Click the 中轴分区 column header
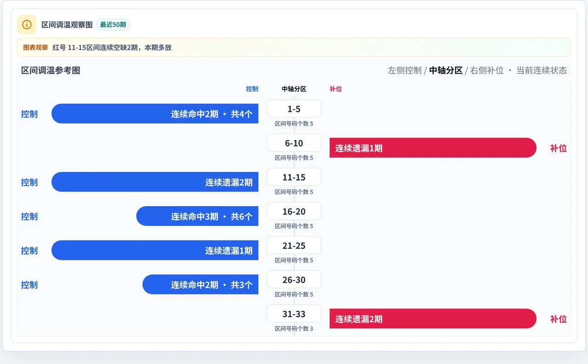 click(294, 89)
